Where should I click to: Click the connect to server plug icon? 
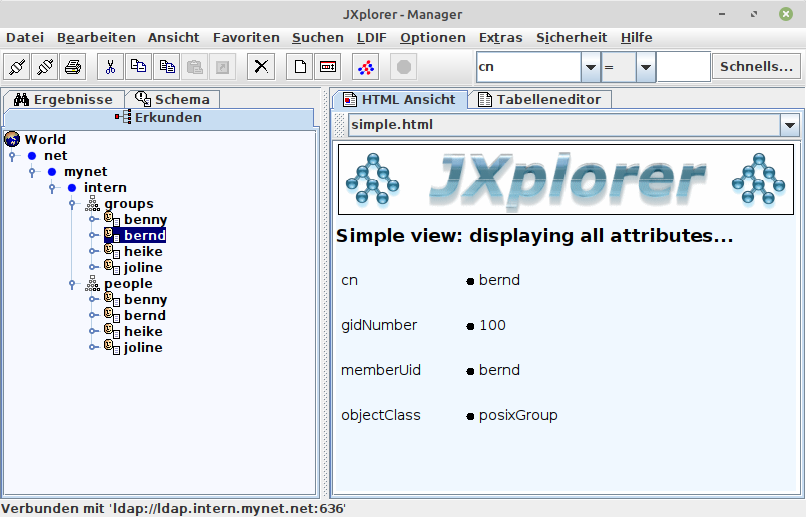coord(17,67)
